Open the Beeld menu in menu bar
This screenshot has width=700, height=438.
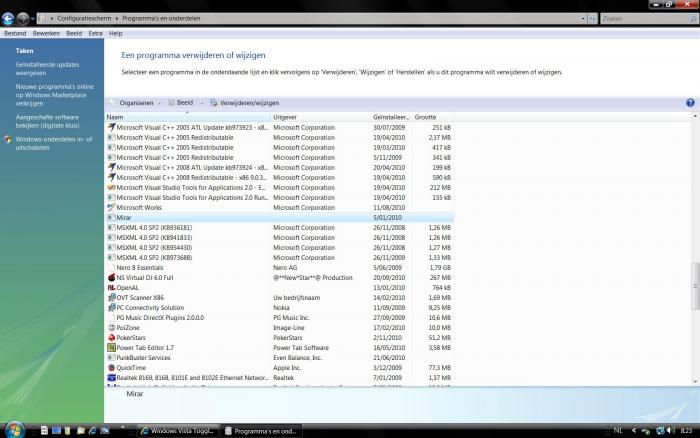tap(74, 33)
